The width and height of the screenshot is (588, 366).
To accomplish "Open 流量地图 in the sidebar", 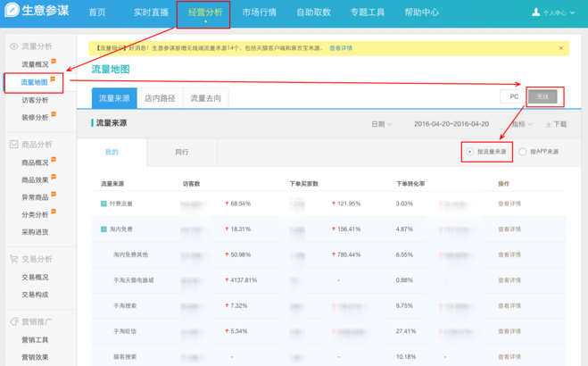I will [x=34, y=82].
